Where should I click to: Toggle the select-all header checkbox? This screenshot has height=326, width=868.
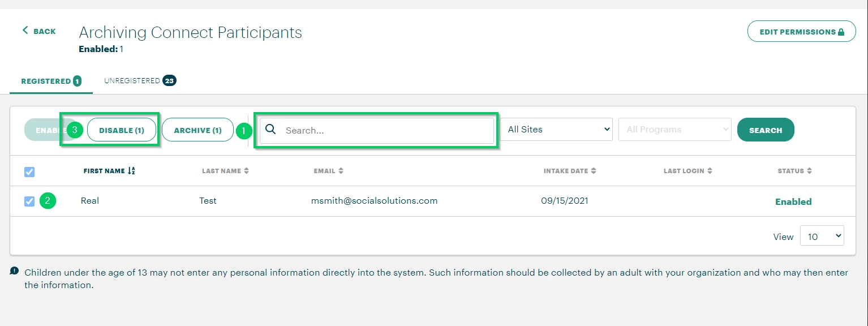tap(29, 172)
